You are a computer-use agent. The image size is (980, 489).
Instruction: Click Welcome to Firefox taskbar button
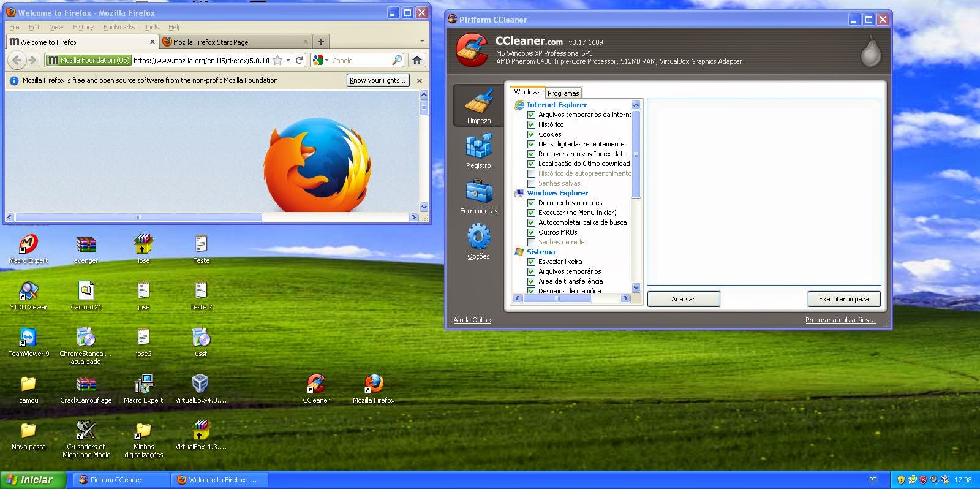219,480
